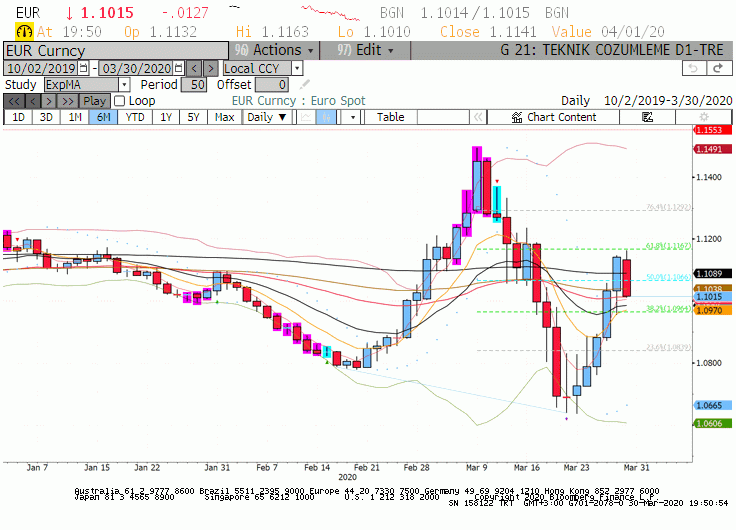Viewport: 736px width, 530px height.
Task: Jump to start with double-left playback arrows
Action: tap(14, 101)
